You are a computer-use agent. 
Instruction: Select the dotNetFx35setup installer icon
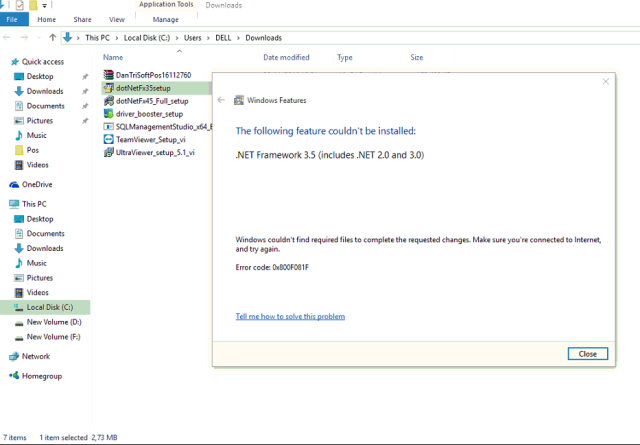(x=108, y=88)
